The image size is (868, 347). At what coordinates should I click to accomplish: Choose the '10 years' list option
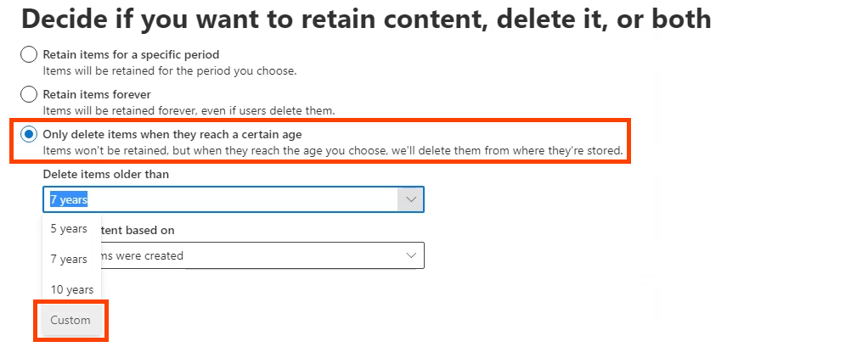(71, 289)
